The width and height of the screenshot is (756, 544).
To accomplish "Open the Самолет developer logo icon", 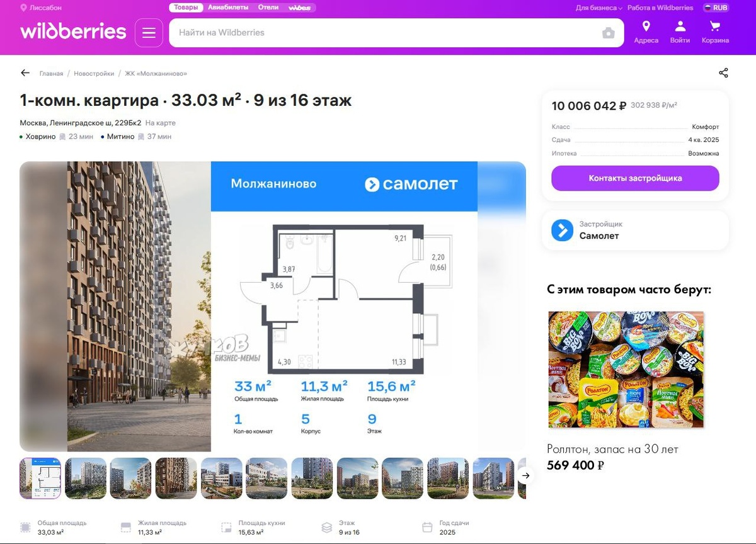I will tap(562, 230).
